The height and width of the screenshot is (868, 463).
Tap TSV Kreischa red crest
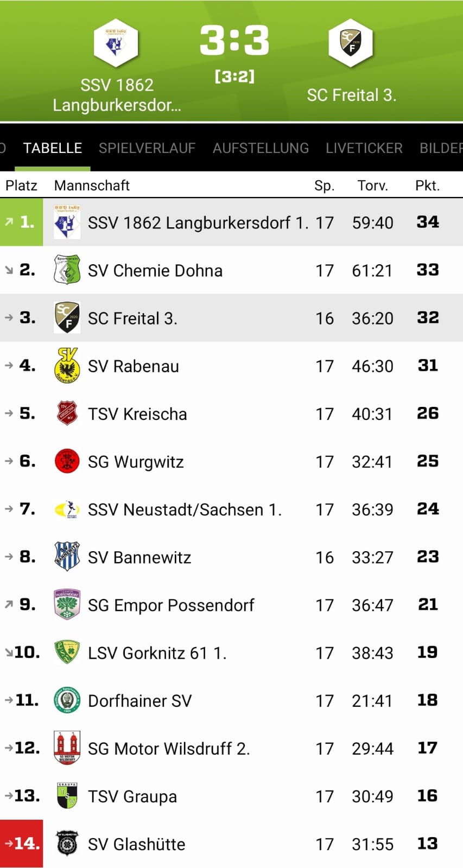tap(67, 413)
